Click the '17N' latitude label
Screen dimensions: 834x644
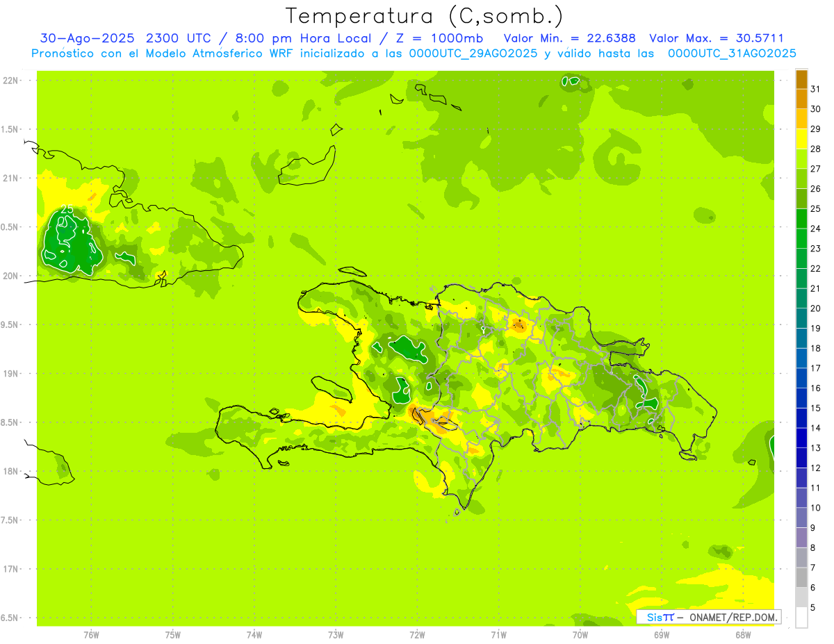pyautogui.click(x=10, y=569)
